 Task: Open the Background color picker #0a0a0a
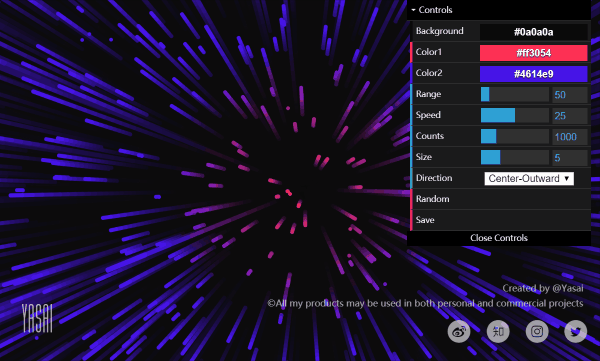(533, 32)
